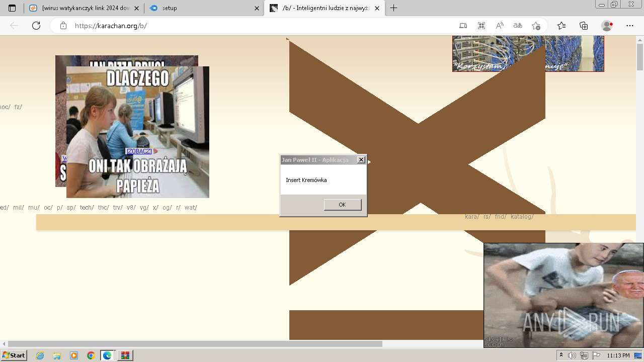Select the /b/ Inteligentni ludzie tab
Viewport: 644px width, 362px height.
(325, 8)
